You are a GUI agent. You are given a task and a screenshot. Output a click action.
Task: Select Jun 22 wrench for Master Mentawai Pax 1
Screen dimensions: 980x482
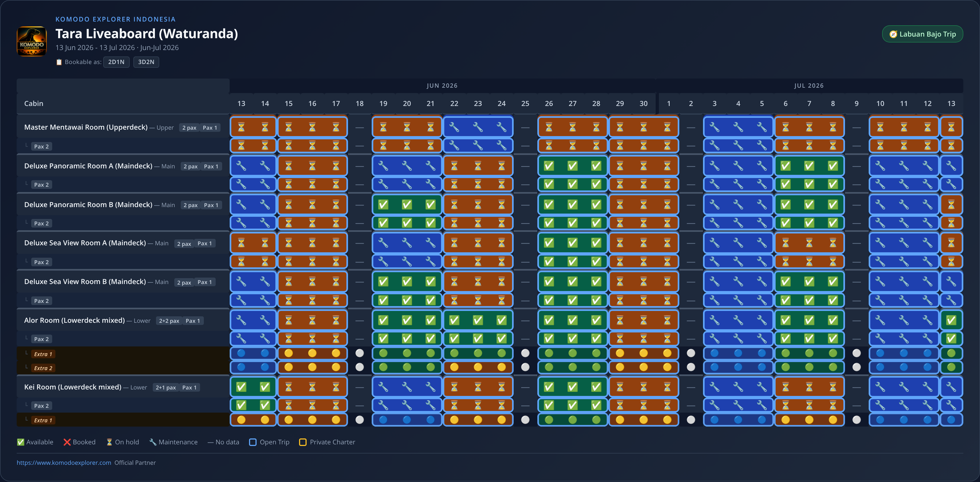tap(454, 127)
